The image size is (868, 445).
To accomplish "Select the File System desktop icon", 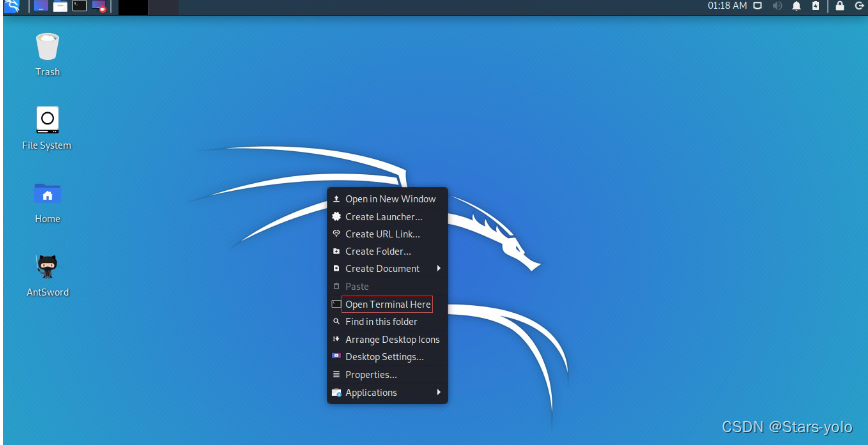I will 47,128.
